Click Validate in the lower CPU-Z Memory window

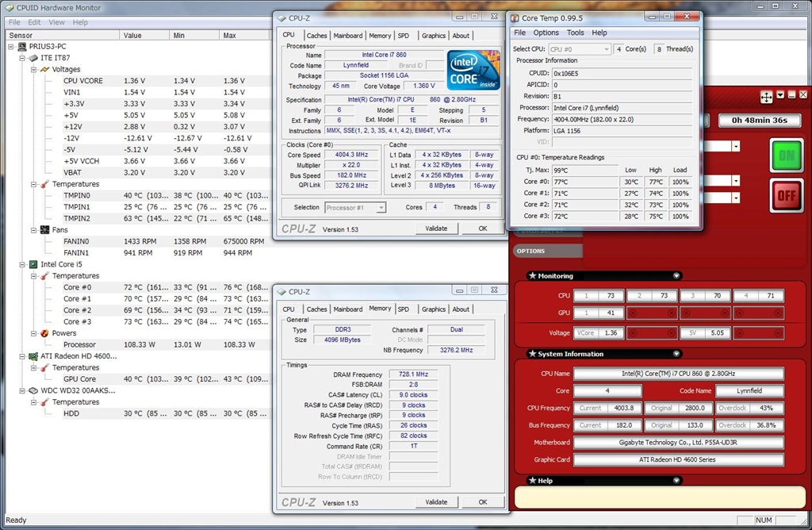(436, 502)
